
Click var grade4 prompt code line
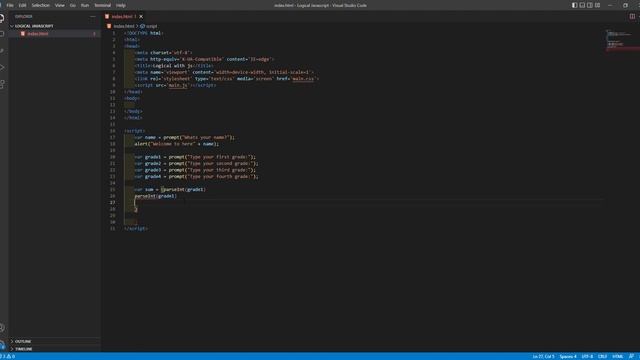(x=197, y=176)
